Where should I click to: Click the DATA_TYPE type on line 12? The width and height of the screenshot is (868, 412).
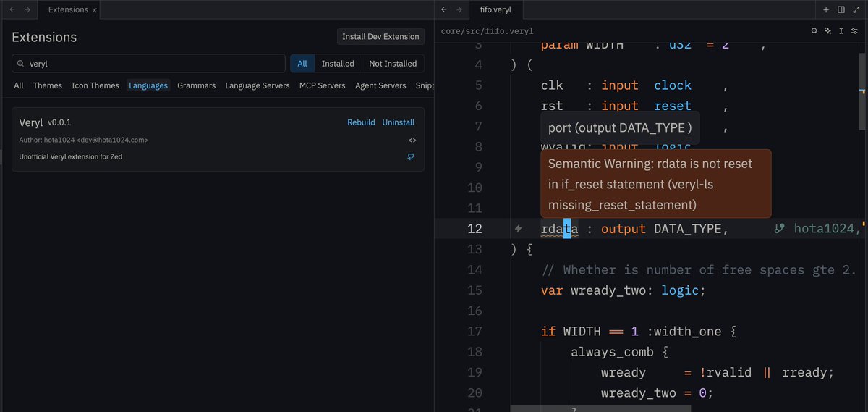tap(688, 229)
